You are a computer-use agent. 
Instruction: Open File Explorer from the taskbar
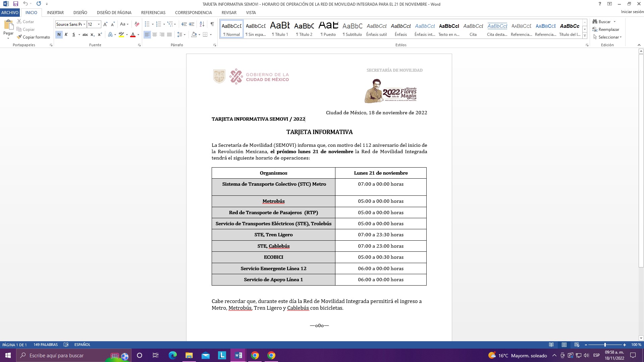189,355
